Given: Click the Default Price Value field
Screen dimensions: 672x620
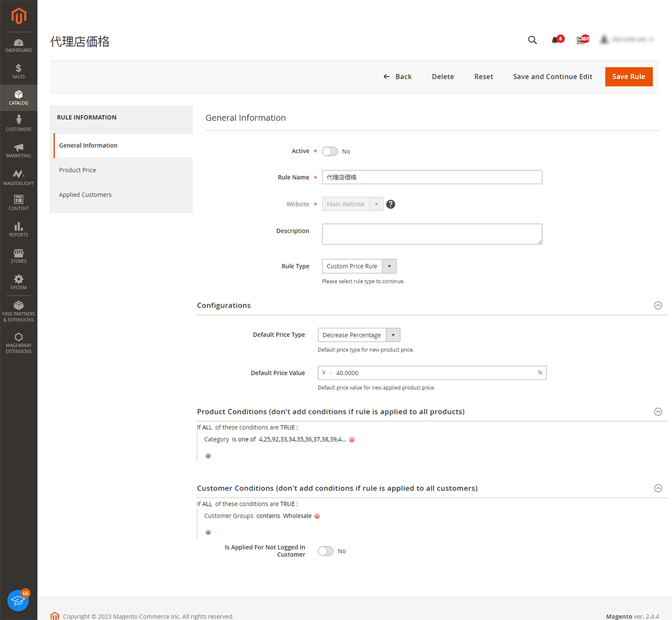Looking at the screenshot, I should [x=432, y=373].
